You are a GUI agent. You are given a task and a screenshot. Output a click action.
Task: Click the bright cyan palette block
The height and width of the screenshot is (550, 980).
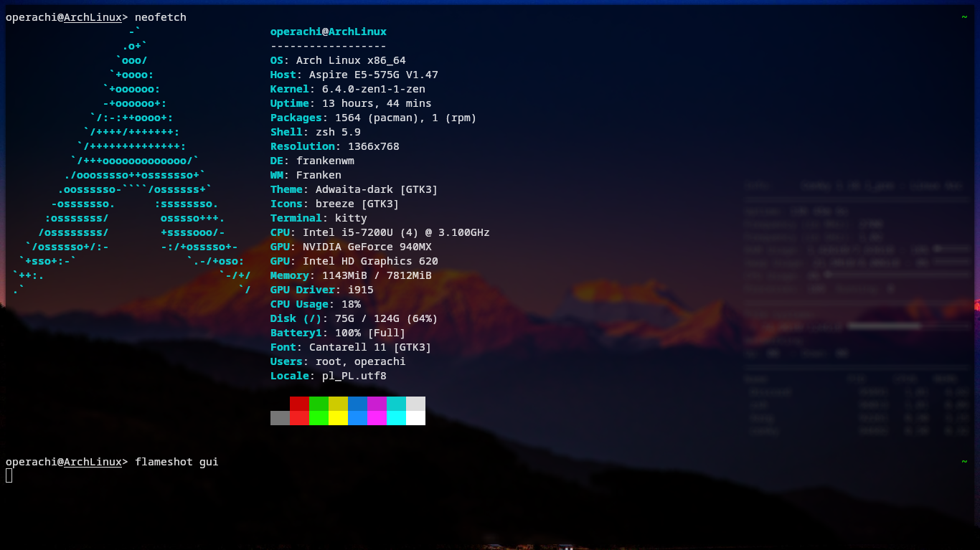(396, 418)
